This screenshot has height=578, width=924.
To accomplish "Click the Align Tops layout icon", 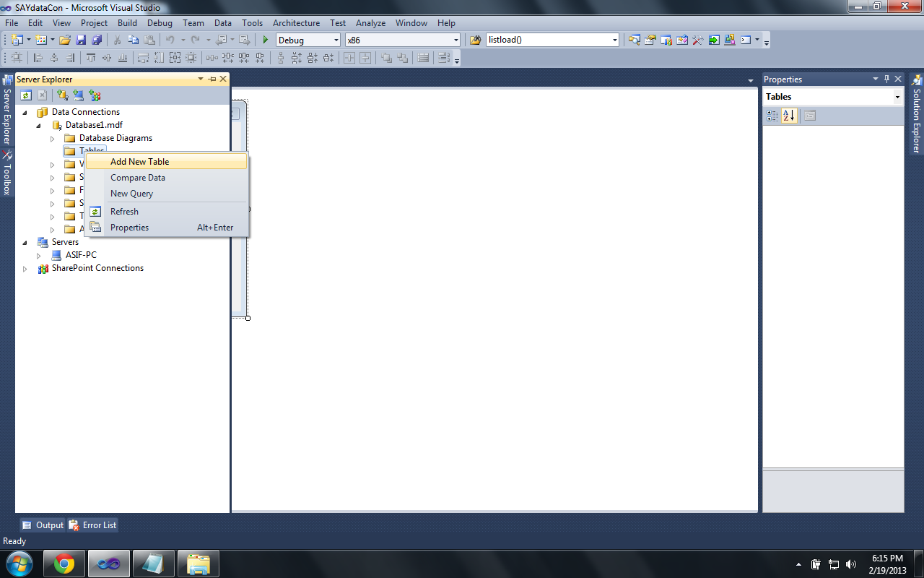I will 91,58.
